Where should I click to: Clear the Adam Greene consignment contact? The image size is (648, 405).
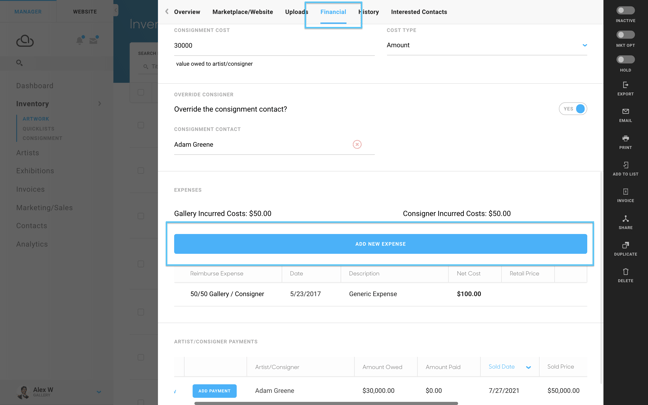tap(357, 144)
